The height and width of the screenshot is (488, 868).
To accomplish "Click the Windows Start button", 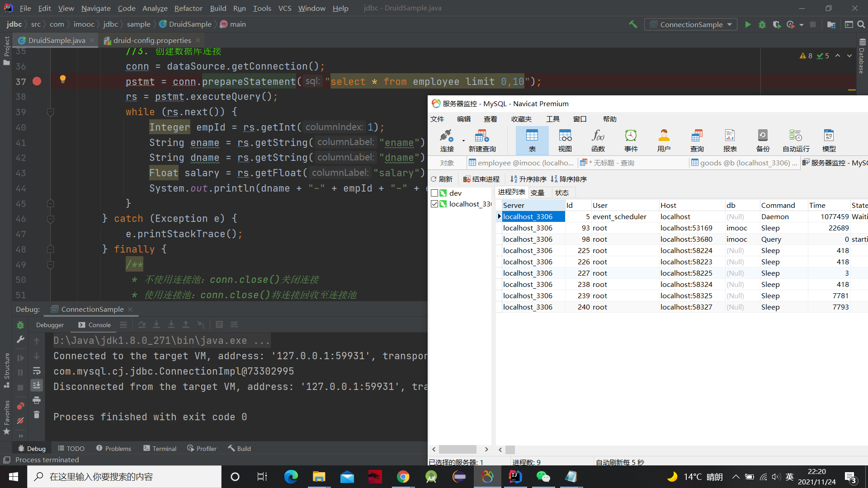I will (x=13, y=477).
